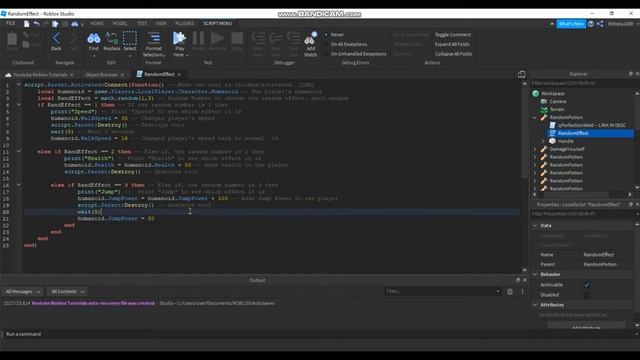Click the Output filter input field
Image resolution: width=640 pixels, height=360 pixels.
point(442,291)
